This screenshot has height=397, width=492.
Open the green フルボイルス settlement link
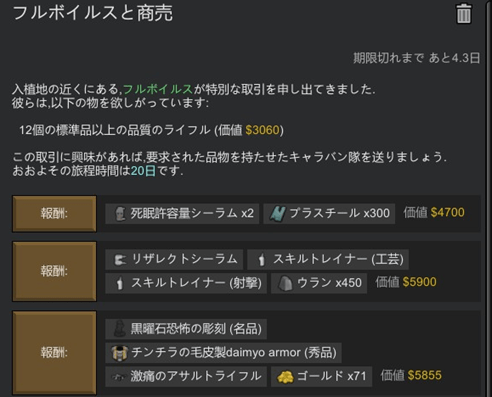click(158, 89)
